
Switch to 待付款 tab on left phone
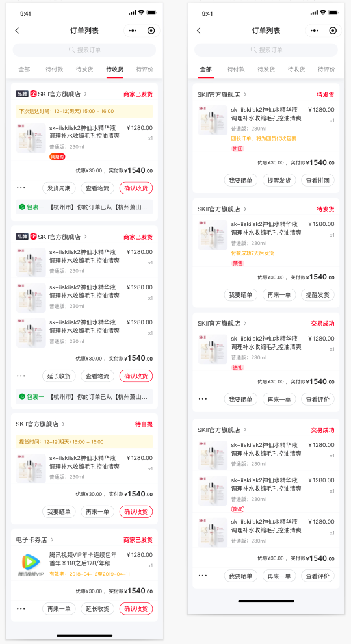pos(54,70)
